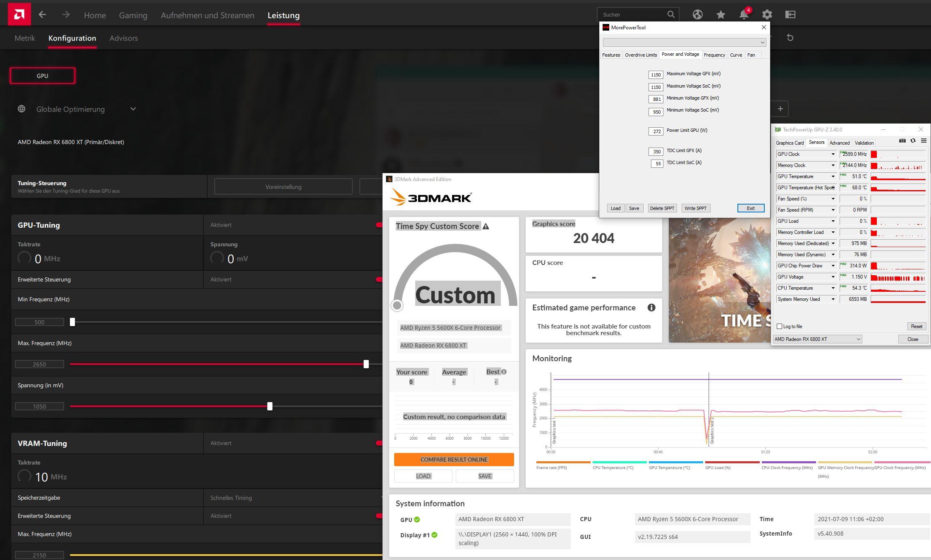Click estimated game performance info icon
The width and height of the screenshot is (931, 560).
[651, 307]
